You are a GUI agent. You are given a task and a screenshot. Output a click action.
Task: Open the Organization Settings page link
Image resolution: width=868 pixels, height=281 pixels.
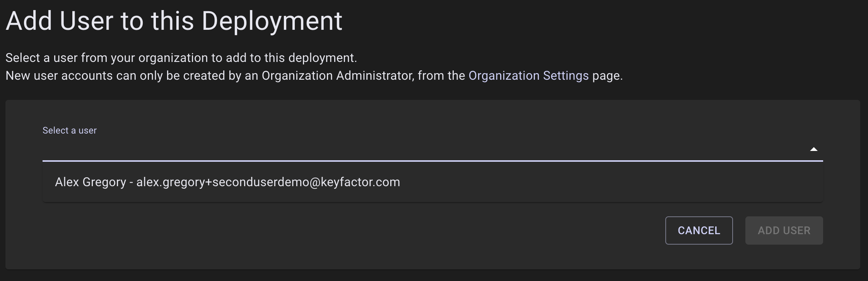(528, 75)
